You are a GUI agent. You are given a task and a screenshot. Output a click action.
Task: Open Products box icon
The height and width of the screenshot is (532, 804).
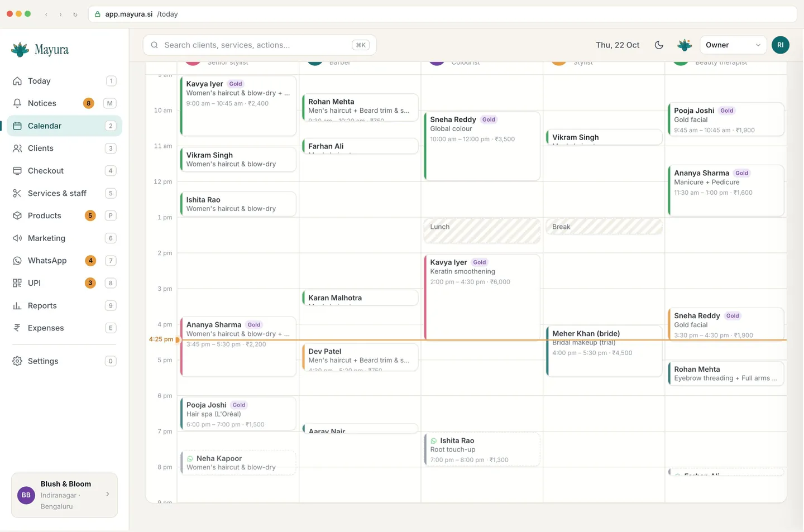point(17,215)
